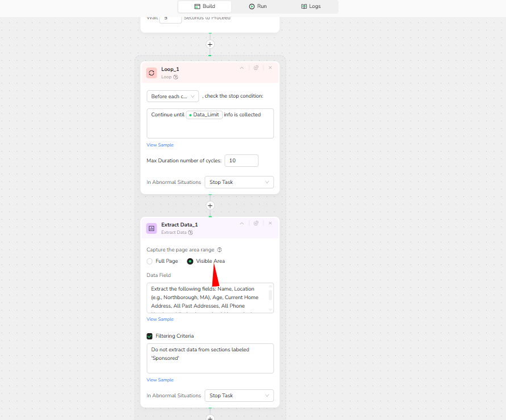Viewport: 506px width, 420px height.
Task: Remove the Extract Data_1 node via X
Action: (x=270, y=224)
